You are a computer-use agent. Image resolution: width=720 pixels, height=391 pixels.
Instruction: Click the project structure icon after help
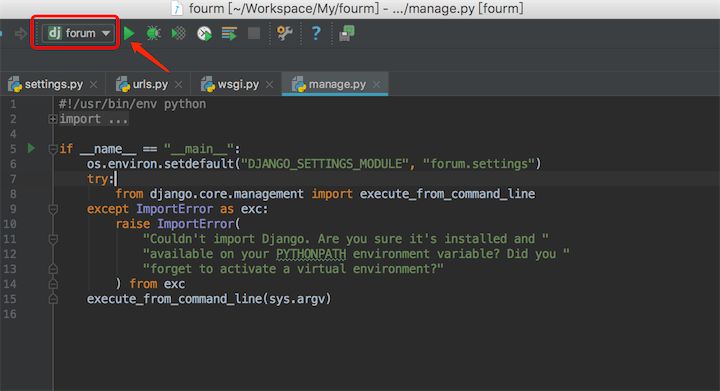pyautogui.click(x=347, y=33)
